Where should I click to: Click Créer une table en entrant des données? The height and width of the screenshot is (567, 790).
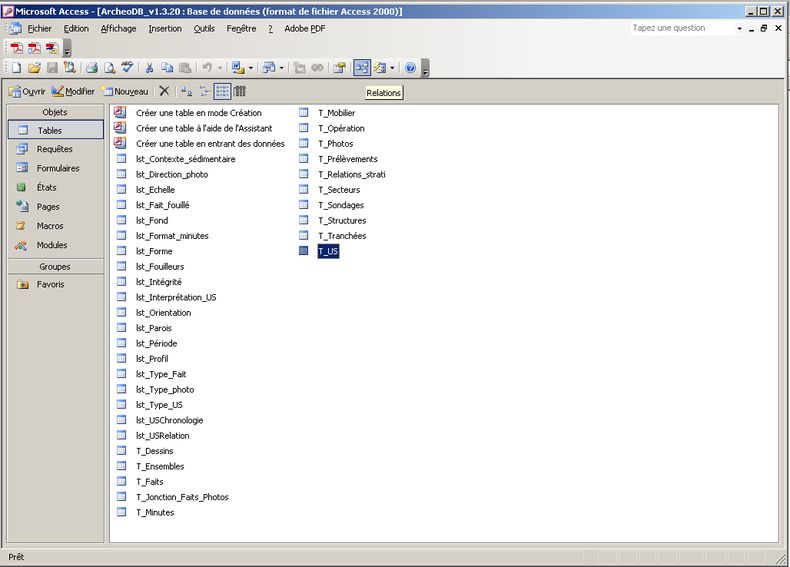pyautogui.click(x=210, y=144)
